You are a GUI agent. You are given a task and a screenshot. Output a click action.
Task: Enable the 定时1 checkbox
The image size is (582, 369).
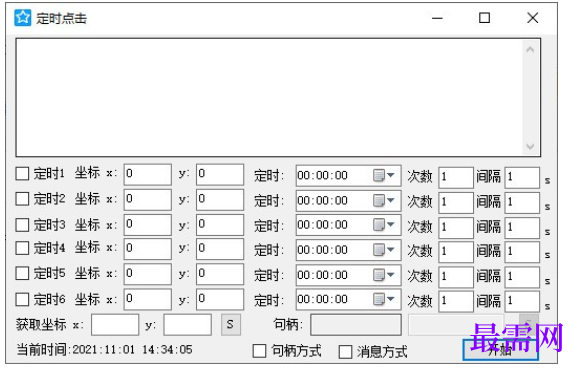click(x=22, y=174)
